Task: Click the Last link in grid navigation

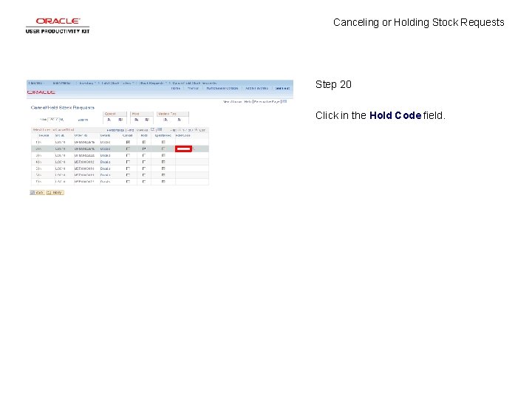Action: pyautogui.click(x=202, y=130)
